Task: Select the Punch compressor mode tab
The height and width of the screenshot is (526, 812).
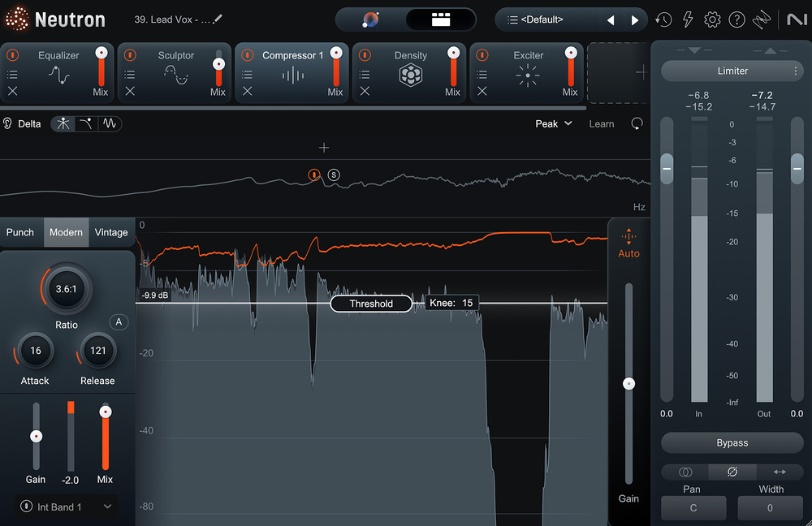Action: tap(20, 232)
